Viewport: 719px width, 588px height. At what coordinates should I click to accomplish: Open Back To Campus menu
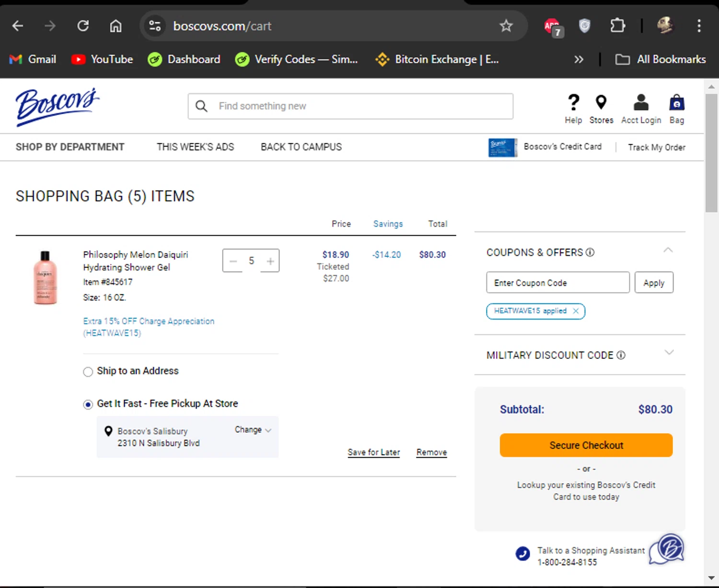point(302,147)
